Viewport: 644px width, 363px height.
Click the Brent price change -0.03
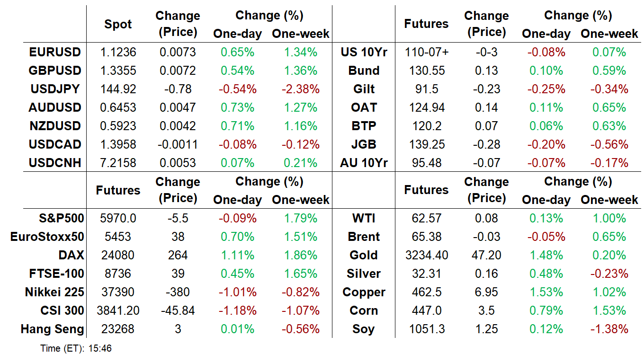(x=486, y=237)
